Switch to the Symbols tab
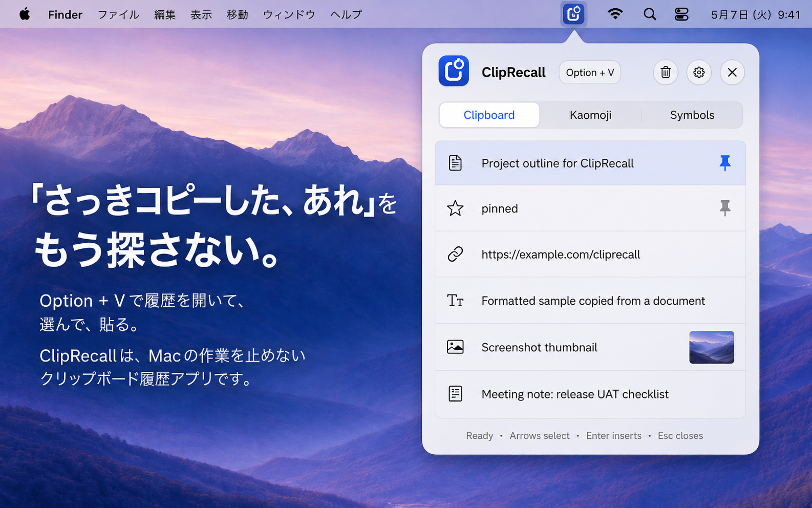Screen dimensions: 812x508 coord(692,115)
